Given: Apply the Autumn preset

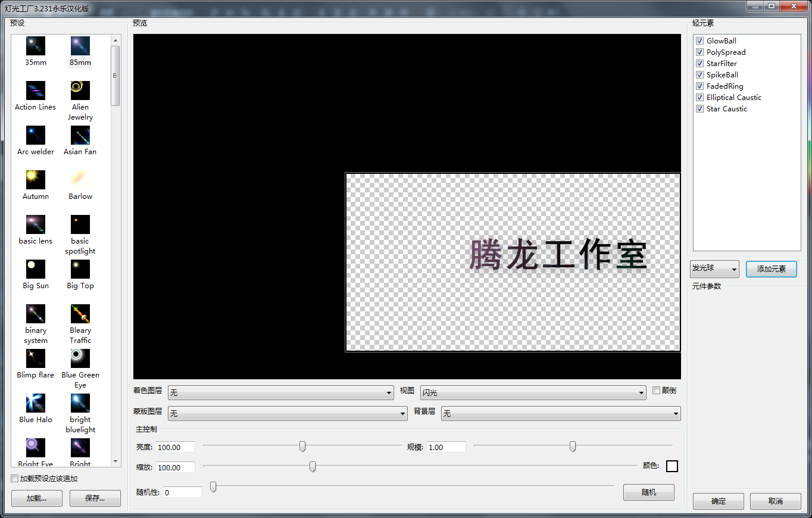Looking at the screenshot, I should pyautogui.click(x=35, y=179).
